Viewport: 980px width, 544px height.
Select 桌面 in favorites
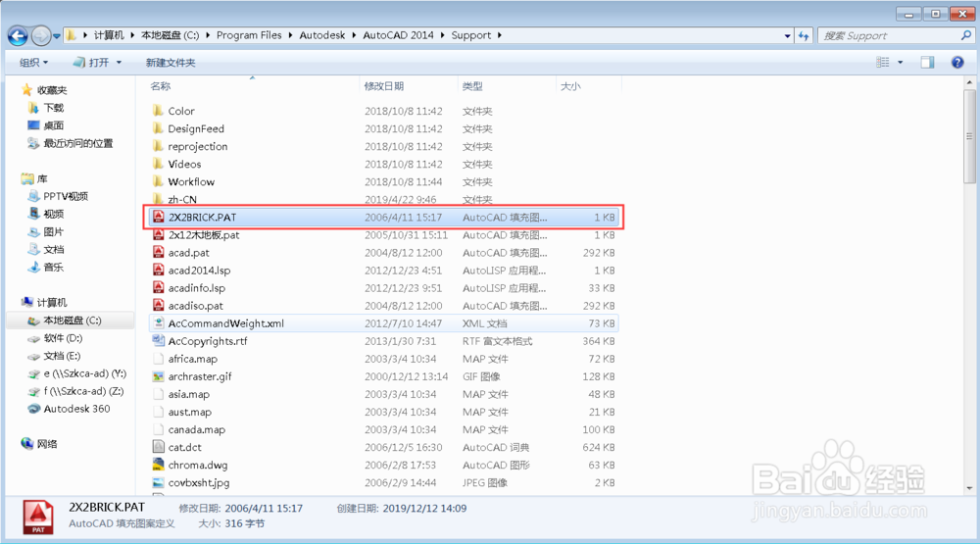pos(54,125)
